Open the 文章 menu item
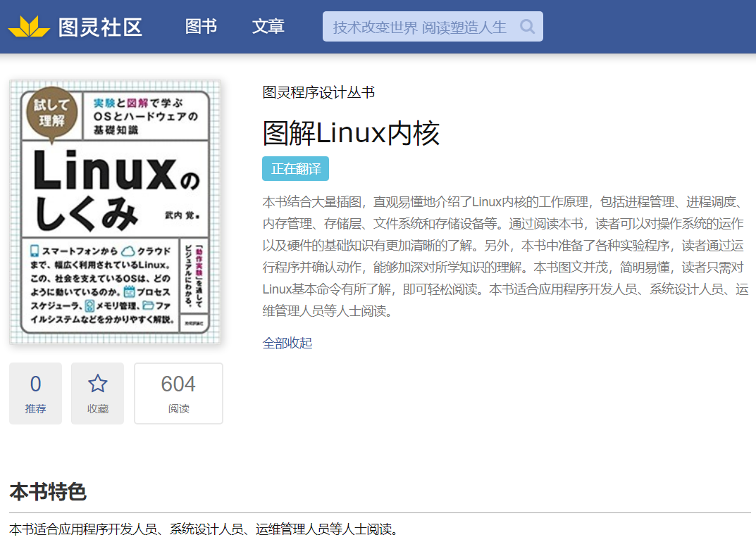 click(x=268, y=27)
